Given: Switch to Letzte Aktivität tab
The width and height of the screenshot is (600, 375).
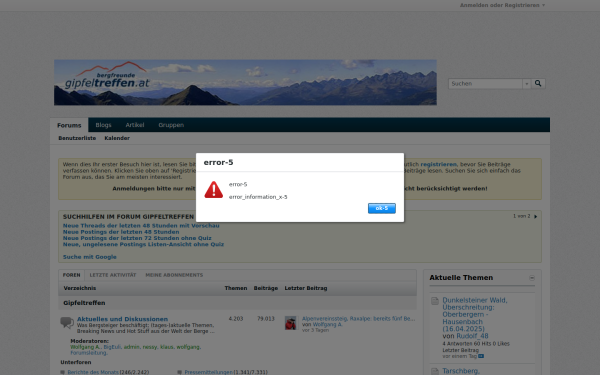Looking at the screenshot, I should (x=113, y=275).
